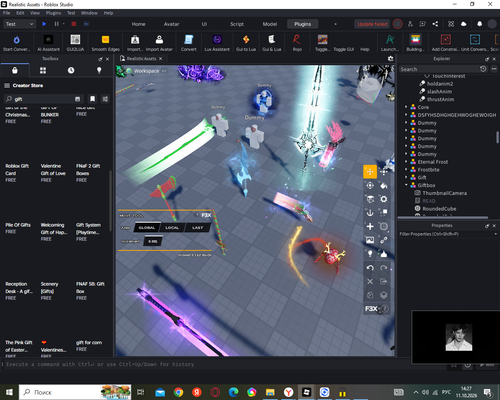Open the Creator Store menu
The height and width of the screenshot is (400, 500).
point(24,86)
